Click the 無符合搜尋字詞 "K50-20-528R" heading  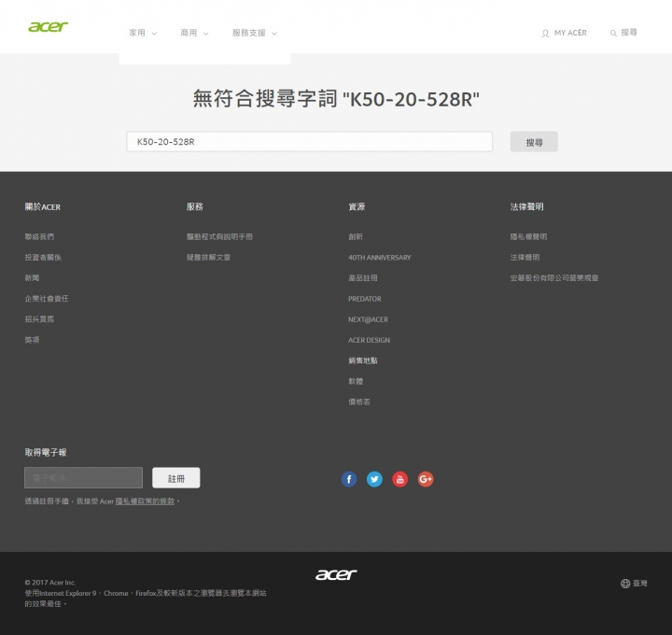coord(336,99)
